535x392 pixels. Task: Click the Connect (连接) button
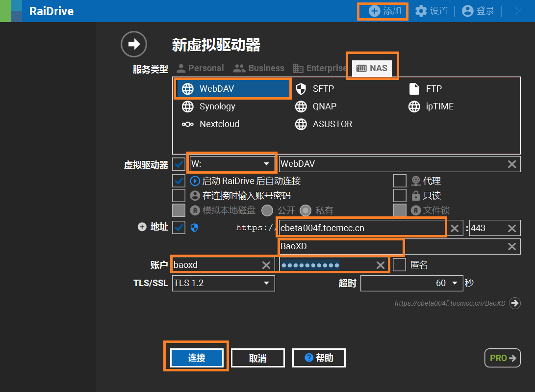pos(197,358)
